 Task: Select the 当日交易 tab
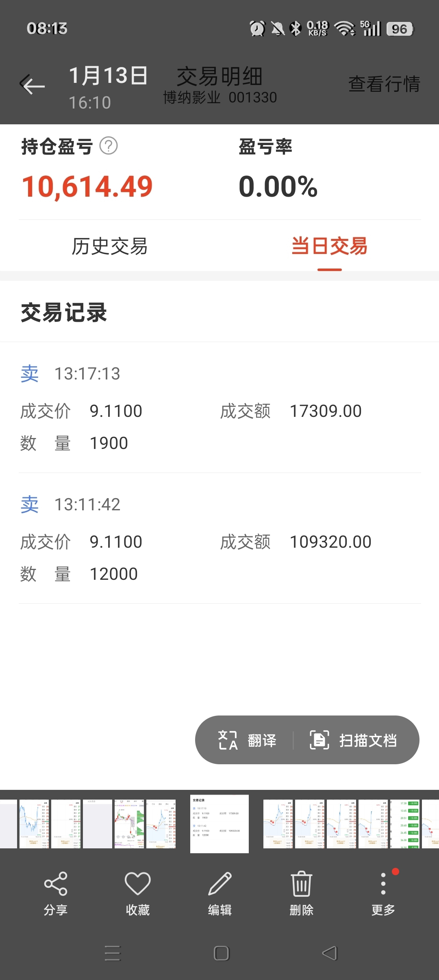(x=329, y=246)
